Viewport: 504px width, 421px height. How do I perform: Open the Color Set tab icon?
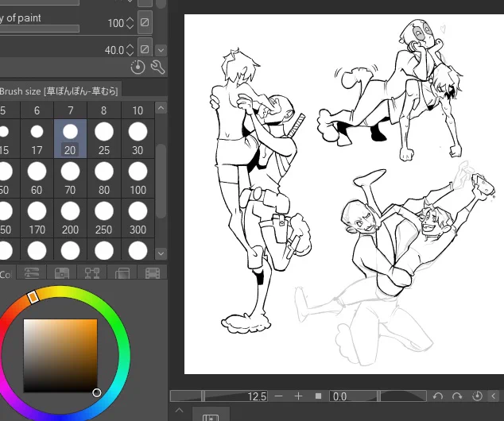pos(62,272)
